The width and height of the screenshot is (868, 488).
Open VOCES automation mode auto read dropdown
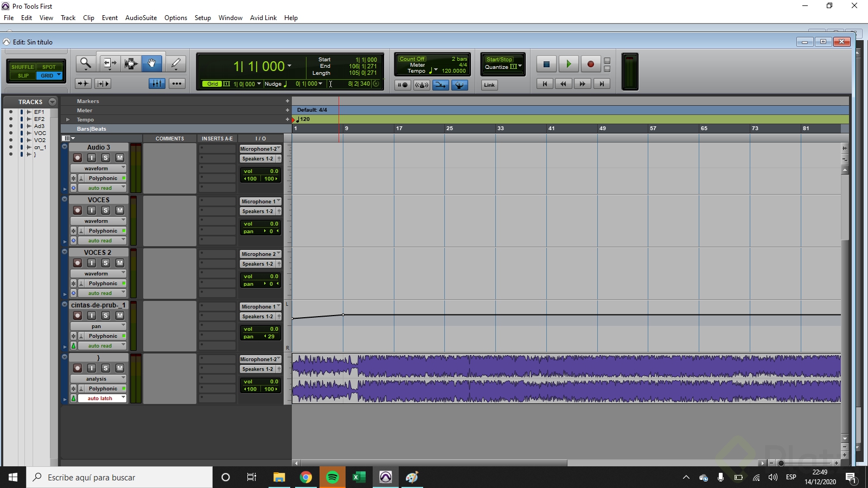coord(101,241)
